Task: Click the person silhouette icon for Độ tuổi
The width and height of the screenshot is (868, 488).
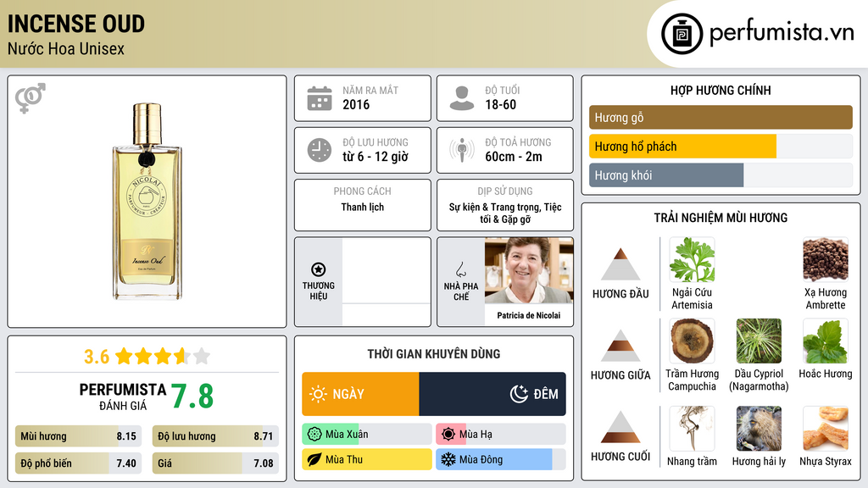Action: (462, 98)
